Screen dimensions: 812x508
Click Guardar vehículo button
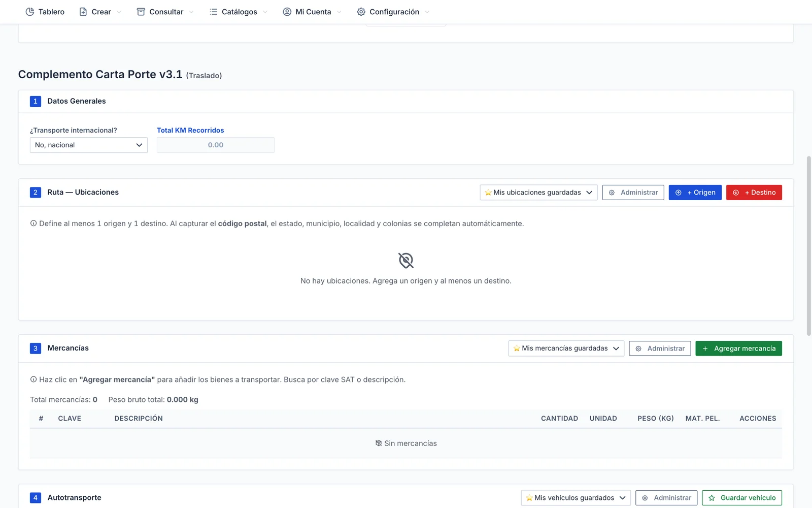pyautogui.click(x=742, y=498)
